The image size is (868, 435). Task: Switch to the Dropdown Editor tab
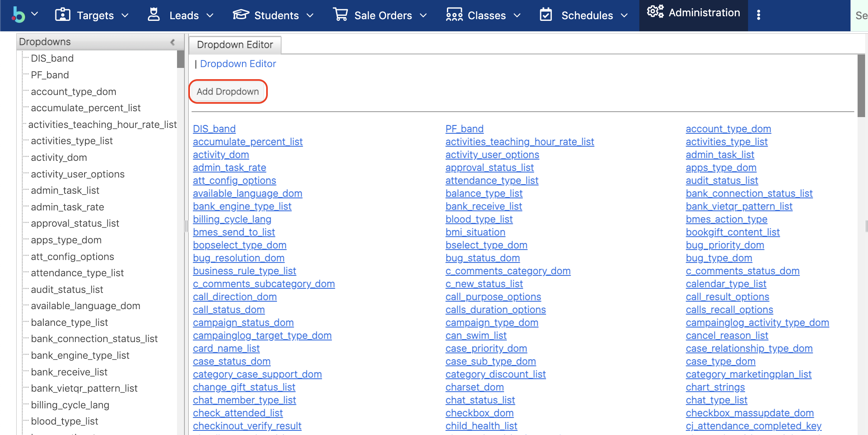pyautogui.click(x=235, y=45)
